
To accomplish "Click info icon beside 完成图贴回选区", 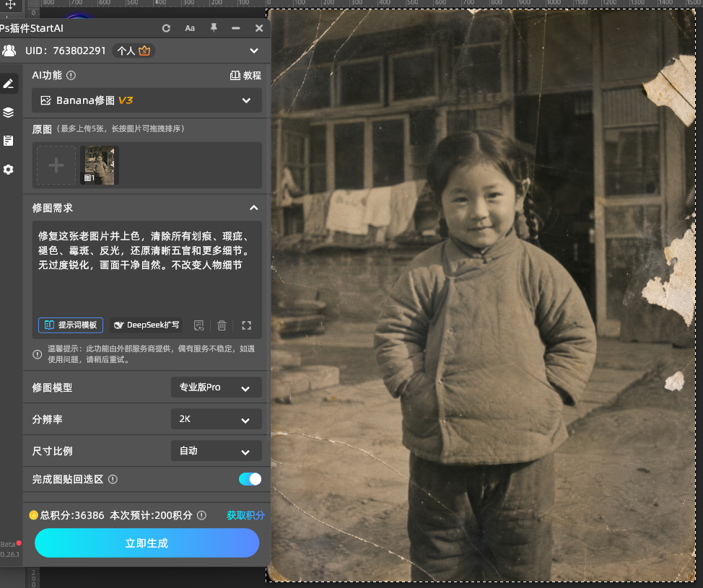I will pyautogui.click(x=113, y=480).
